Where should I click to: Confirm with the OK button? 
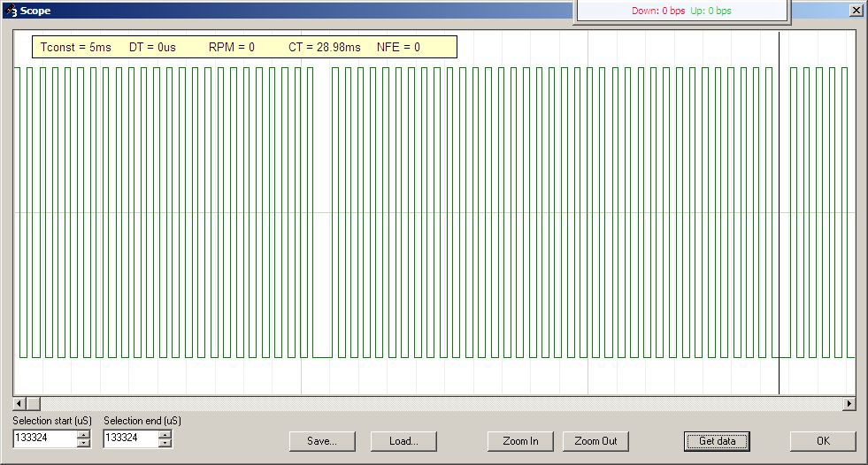point(823,441)
